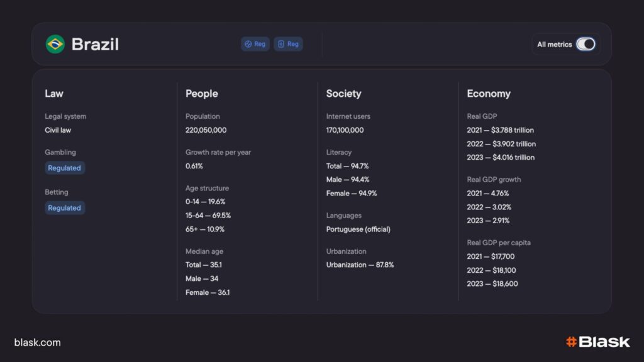The height and width of the screenshot is (362, 644).
Task: Click the Portuguese (official) language entry
Action: (358, 229)
